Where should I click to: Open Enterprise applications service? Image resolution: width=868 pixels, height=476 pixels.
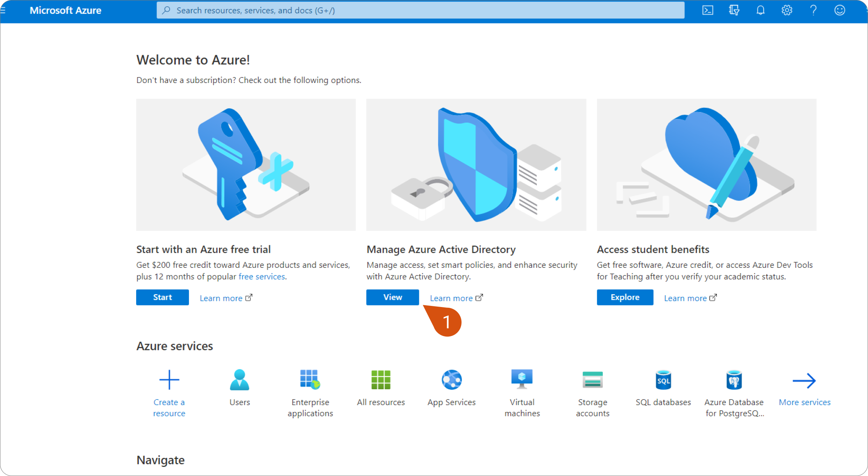pos(310,380)
